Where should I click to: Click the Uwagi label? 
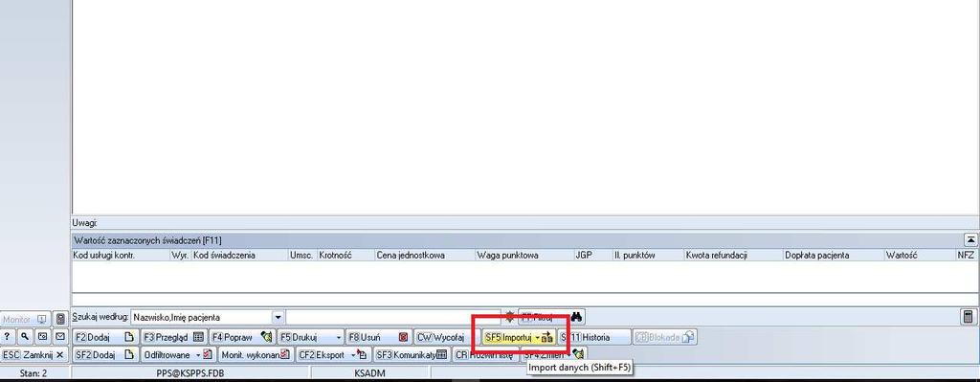click(x=85, y=223)
